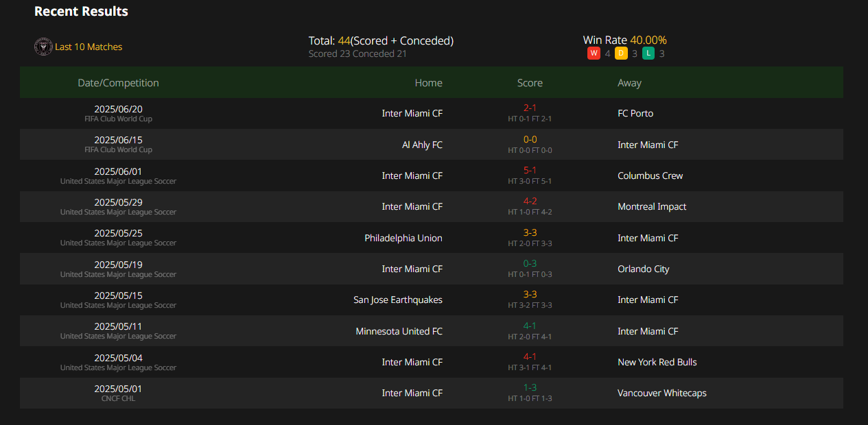Select the 2025/05/11 match date
This screenshot has width=868, height=425.
click(118, 326)
